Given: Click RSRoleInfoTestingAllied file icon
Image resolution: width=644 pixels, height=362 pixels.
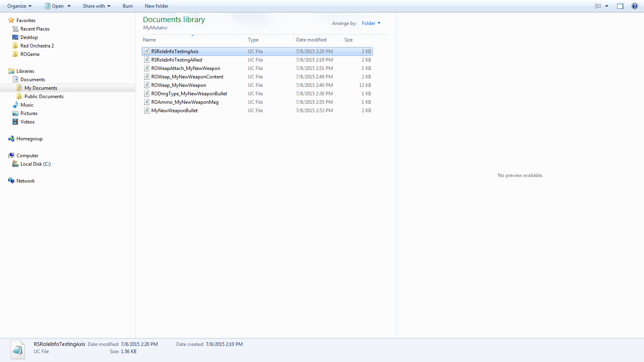Looking at the screenshot, I should [147, 60].
